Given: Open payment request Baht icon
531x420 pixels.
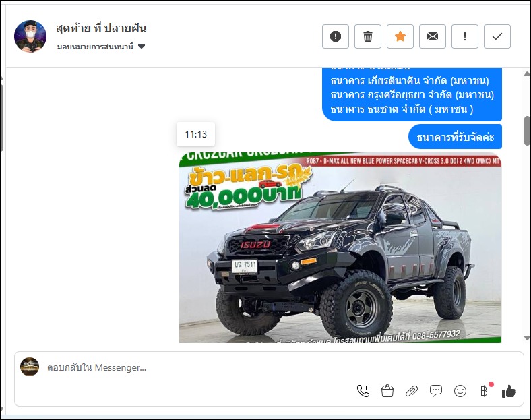Looking at the screenshot, I should [485, 391].
